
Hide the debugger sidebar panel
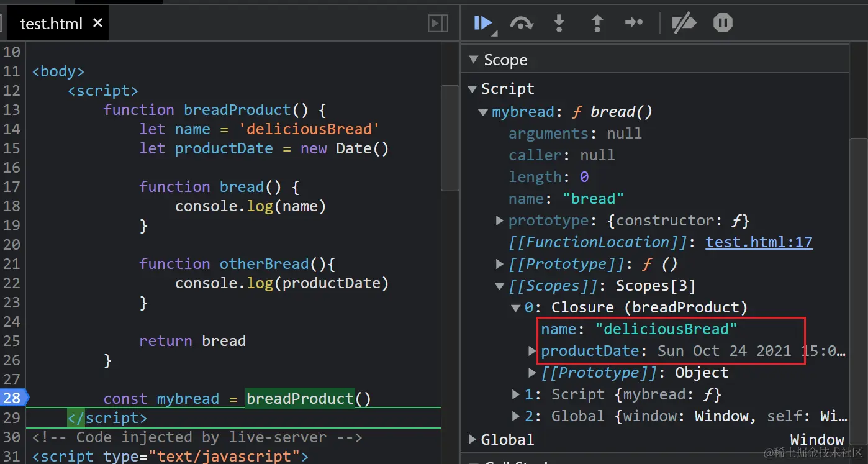coord(438,24)
